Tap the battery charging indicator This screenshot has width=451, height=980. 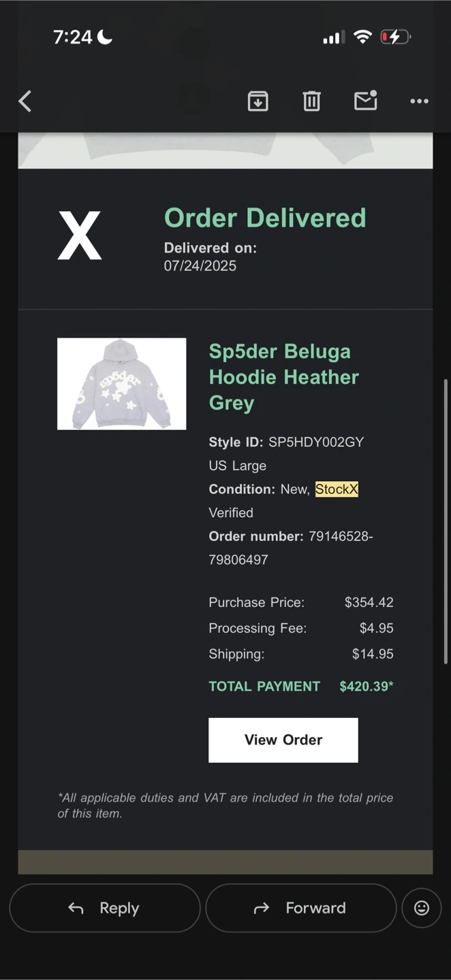395,37
